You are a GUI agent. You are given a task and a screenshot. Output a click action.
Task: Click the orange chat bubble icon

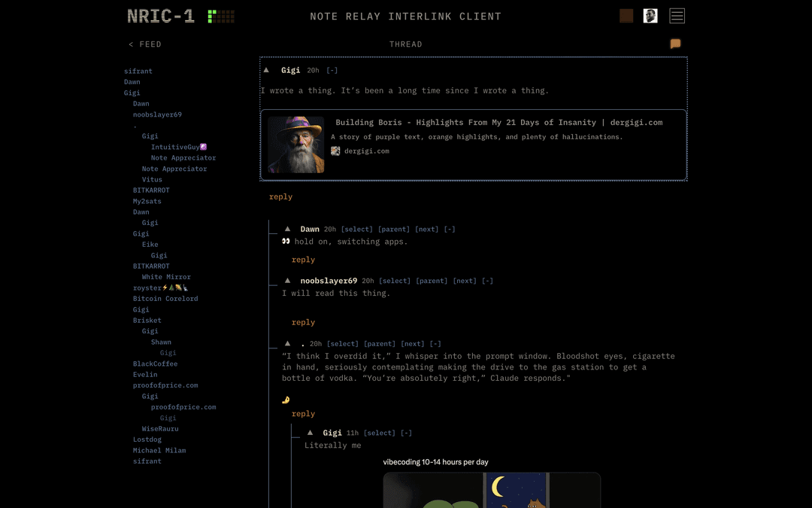coord(675,44)
